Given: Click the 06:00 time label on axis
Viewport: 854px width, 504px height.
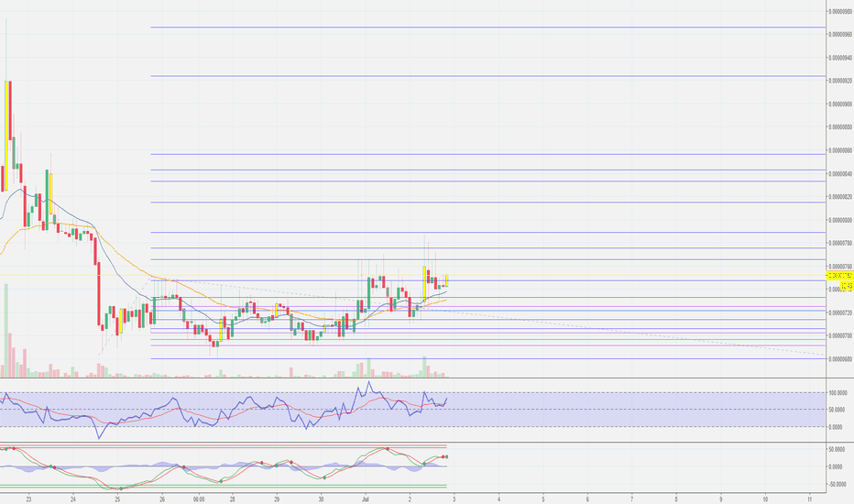Looking at the screenshot, I should tap(199, 499).
